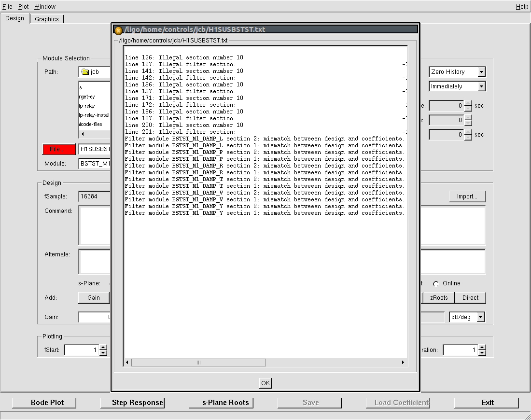The width and height of the screenshot is (531, 420).
Task: Click the Direct button
Action: (470, 298)
